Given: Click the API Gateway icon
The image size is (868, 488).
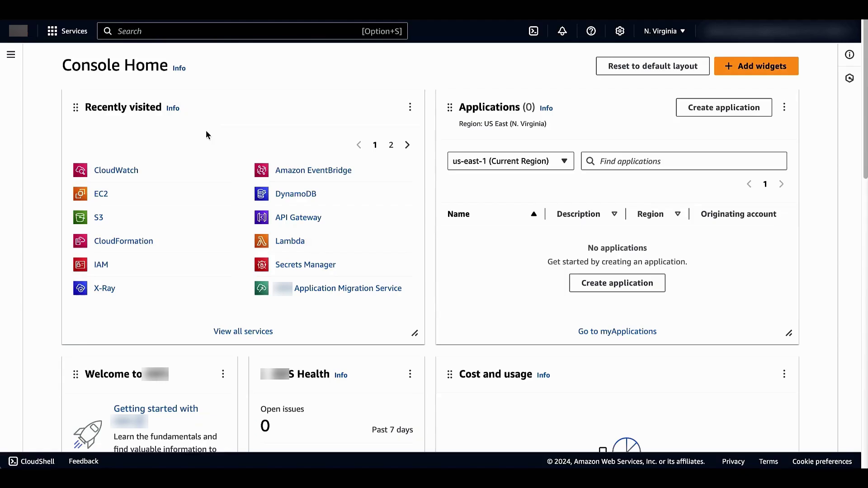Looking at the screenshot, I should (x=261, y=217).
